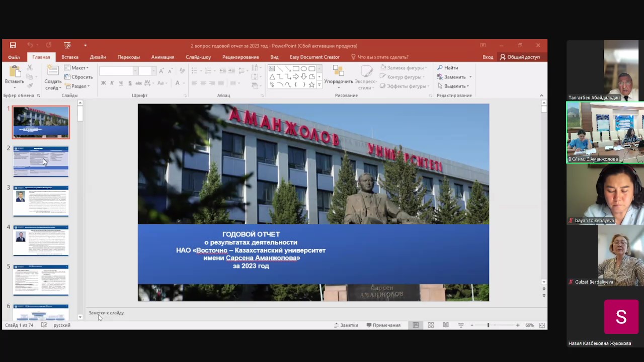The height and width of the screenshot is (362, 644).
Task: Click the Slideshow view icon in status bar
Action: 461,325
